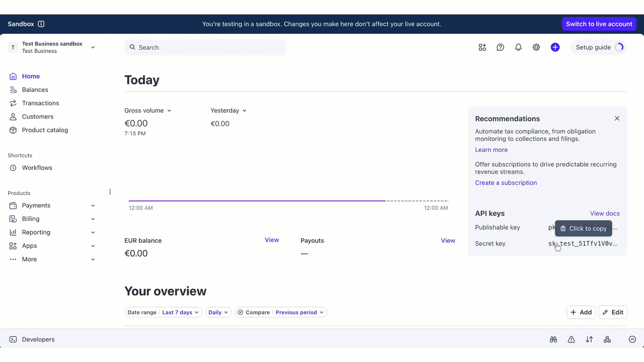Open Product catalog page

(x=45, y=130)
